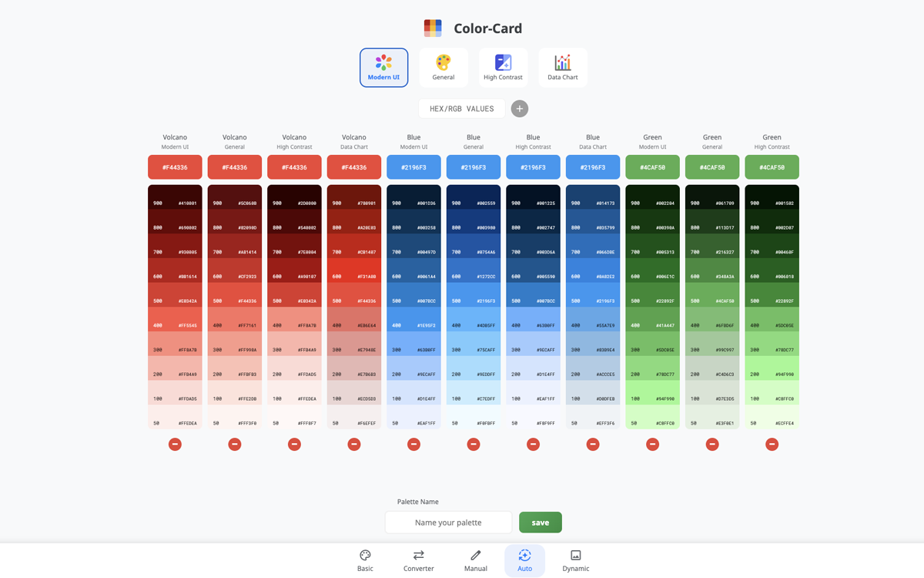This screenshot has width=924, height=578.
Task: Select the Auto tab
Action: coord(524,560)
